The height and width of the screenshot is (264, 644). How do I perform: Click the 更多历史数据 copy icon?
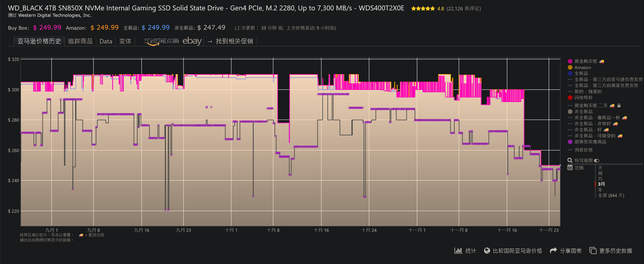(x=593, y=251)
